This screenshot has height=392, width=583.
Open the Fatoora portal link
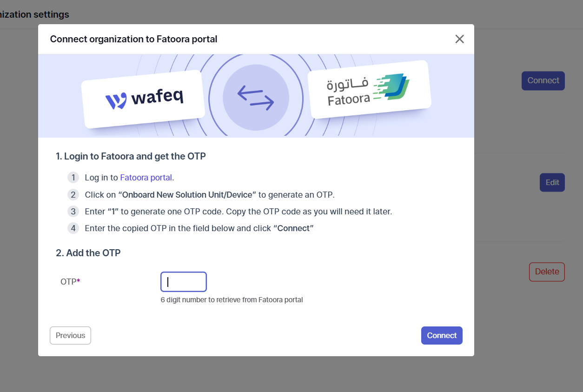coord(146,178)
